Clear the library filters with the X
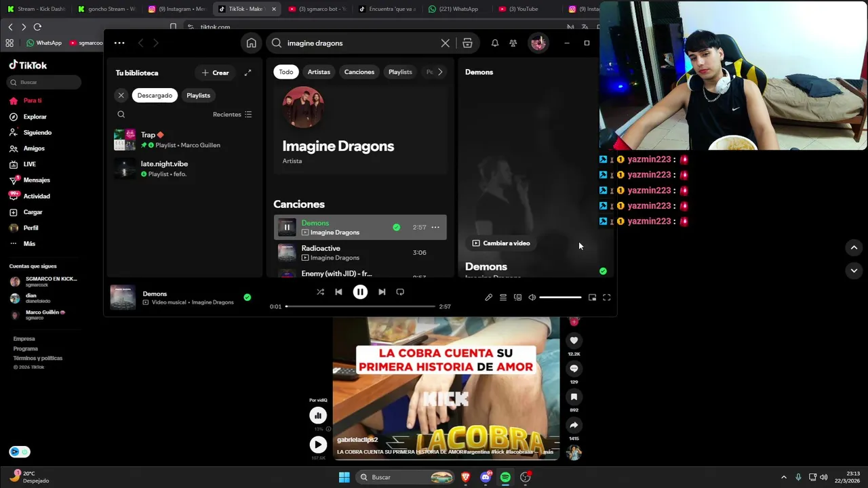The image size is (868, 488). [121, 96]
